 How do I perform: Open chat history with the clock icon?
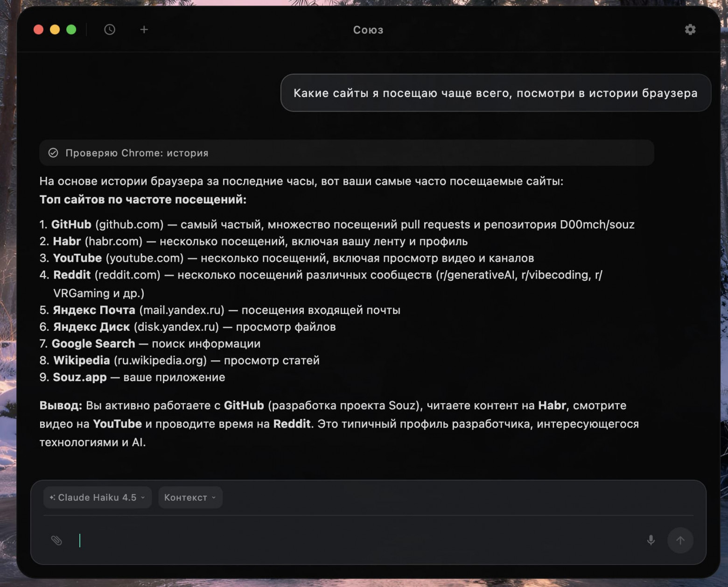point(109,29)
